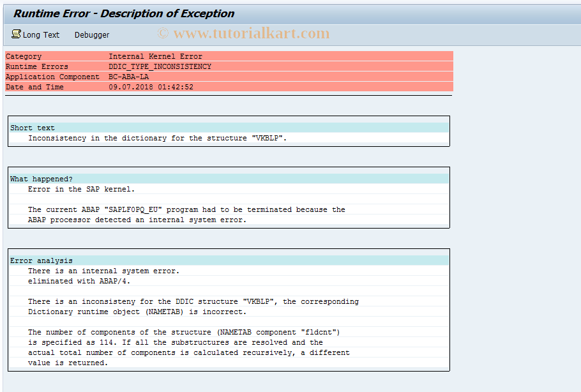Click the 'Date and Time' label

(x=34, y=87)
